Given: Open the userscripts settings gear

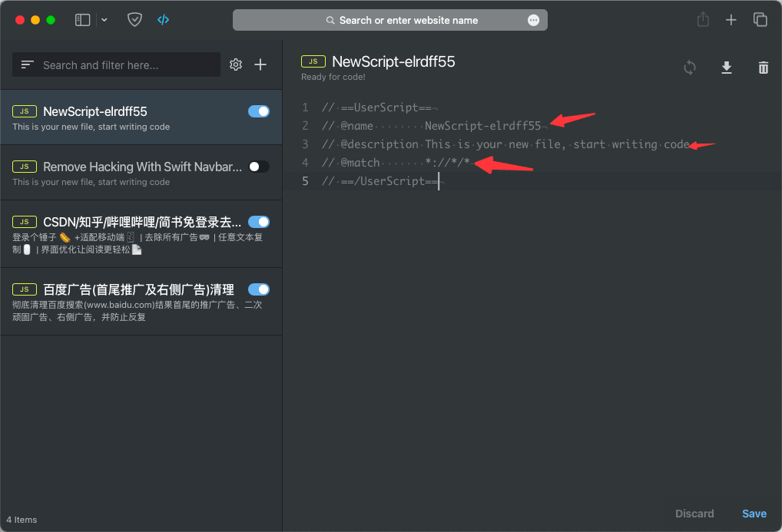Looking at the screenshot, I should pos(236,64).
